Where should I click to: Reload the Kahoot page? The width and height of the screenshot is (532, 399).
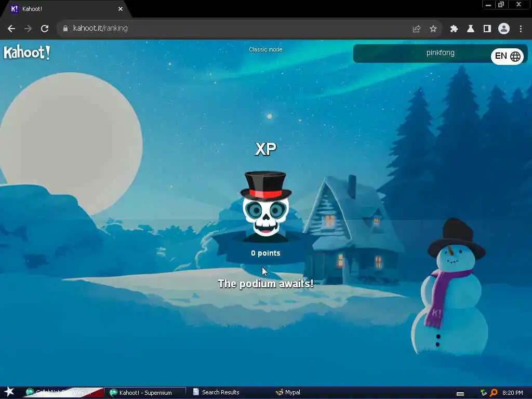45,29
